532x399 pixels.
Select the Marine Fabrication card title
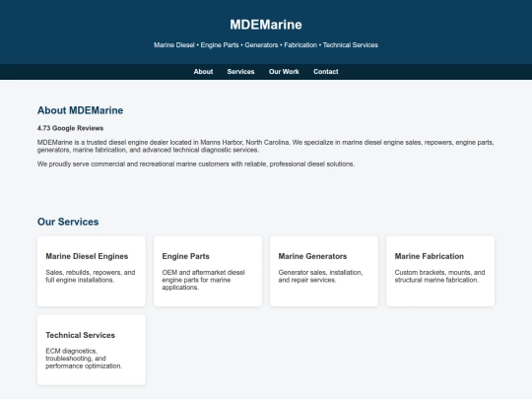pyautogui.click(x=430, y=256)
